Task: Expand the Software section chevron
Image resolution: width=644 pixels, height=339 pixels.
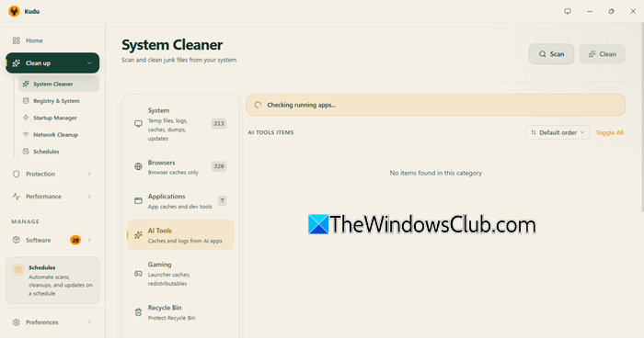Action: pyautogui.click(x=89, y=240)
